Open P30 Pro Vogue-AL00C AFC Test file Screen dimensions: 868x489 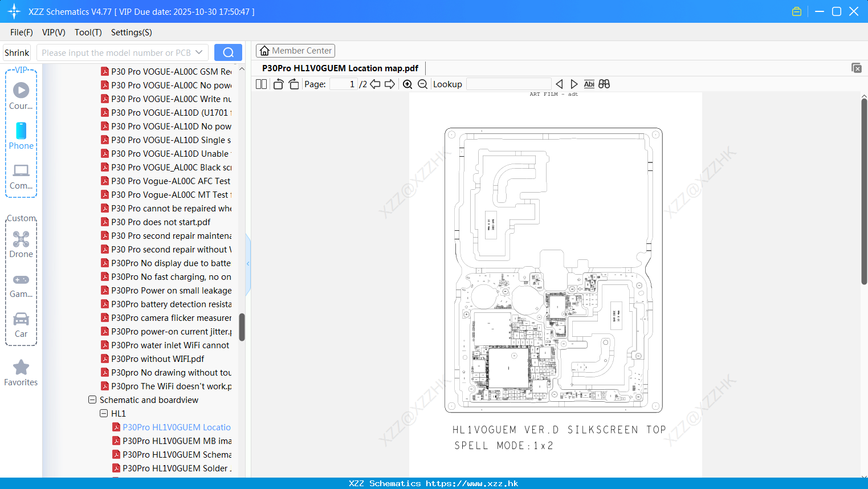click(166, 181)
